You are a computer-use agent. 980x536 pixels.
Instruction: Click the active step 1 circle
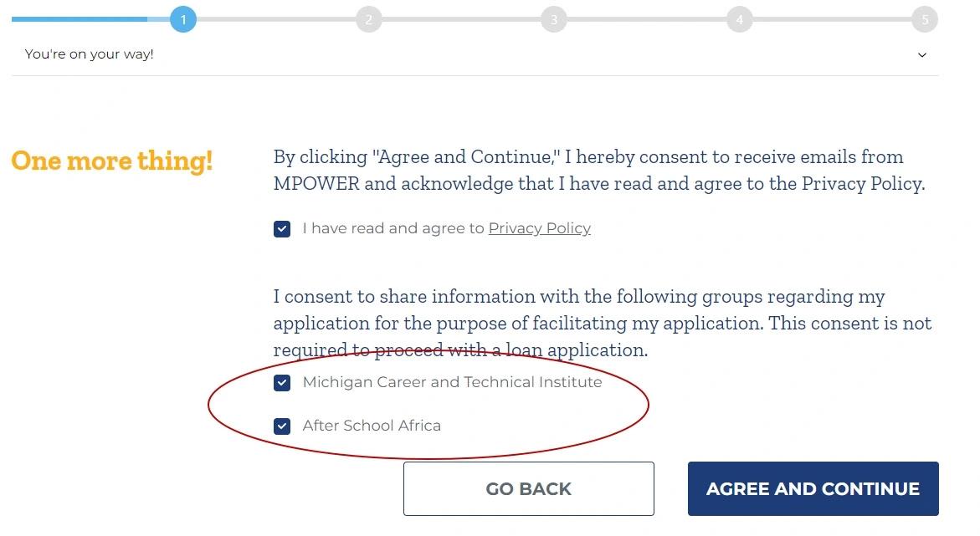pos(183,19)
